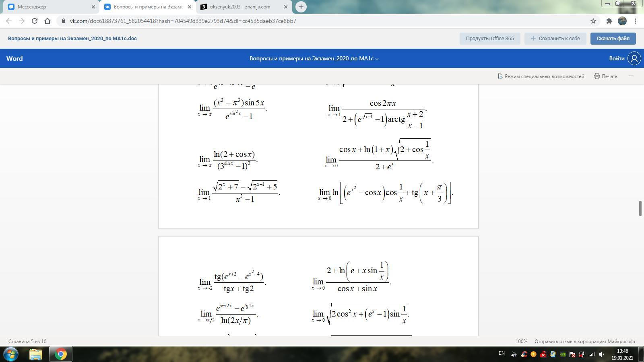644x362 pixels.
Task: Close the Мессенджер tab
Action: point(93,7)
